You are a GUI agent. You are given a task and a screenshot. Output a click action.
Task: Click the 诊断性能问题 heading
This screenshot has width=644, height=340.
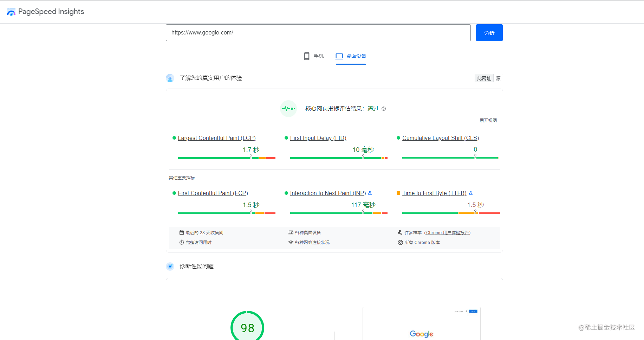click(x=197, y=267)
